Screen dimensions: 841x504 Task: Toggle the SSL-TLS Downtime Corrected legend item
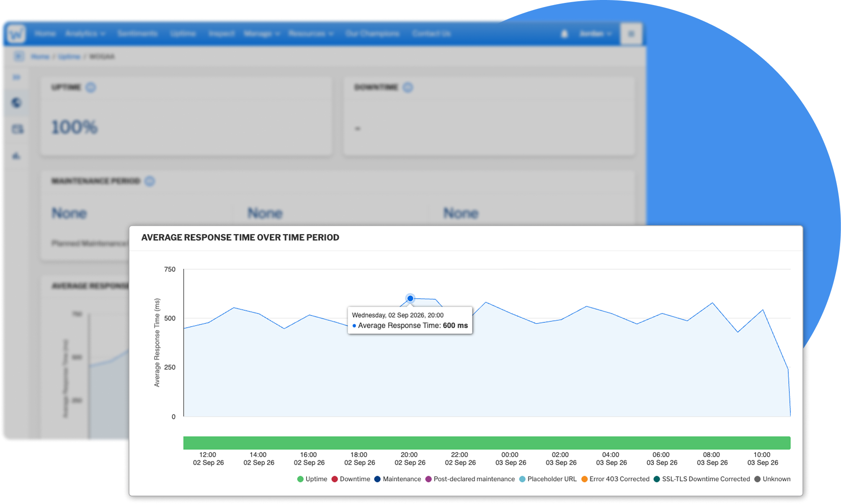(x=702, y=479)
